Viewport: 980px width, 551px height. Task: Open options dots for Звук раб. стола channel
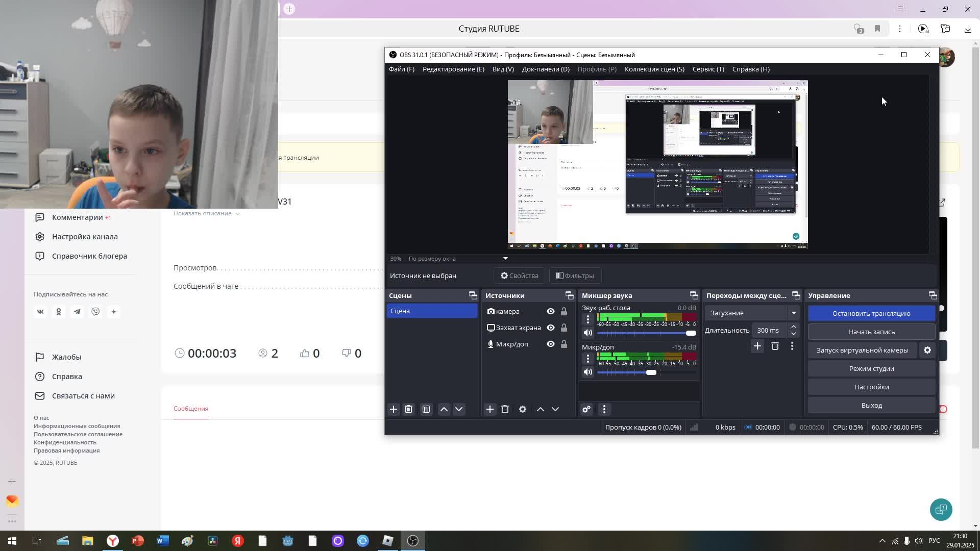click(x=588, y=319)
